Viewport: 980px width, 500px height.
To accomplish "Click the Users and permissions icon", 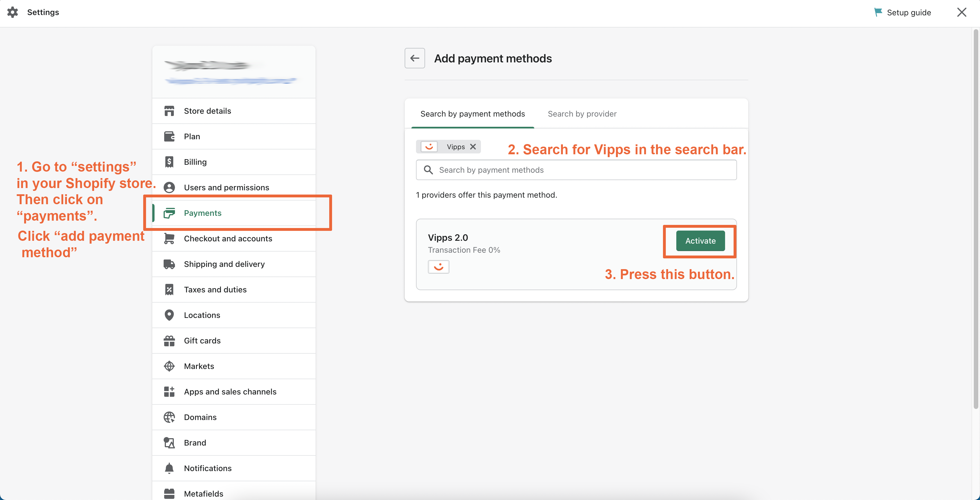I will coord(169,187).
